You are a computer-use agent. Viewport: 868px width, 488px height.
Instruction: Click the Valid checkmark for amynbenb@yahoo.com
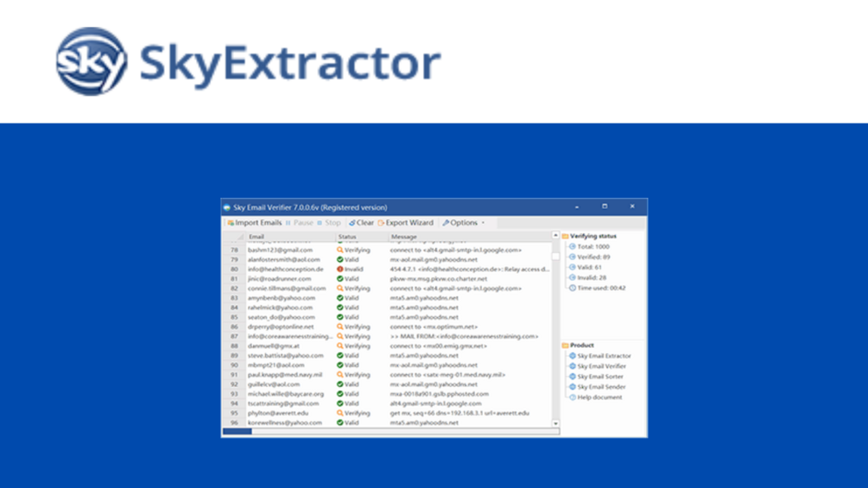pyautogui.click(x=340, y=298)
